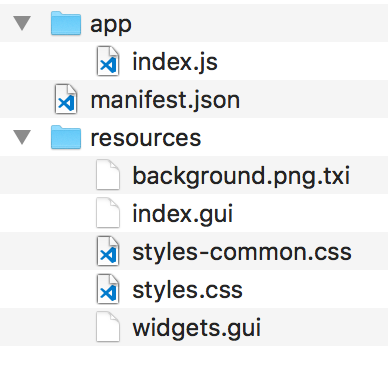Image resolution: width=388 pixels, height=370 pixels.
Task: Select the "app" folder name
Action: coord(111,25)
